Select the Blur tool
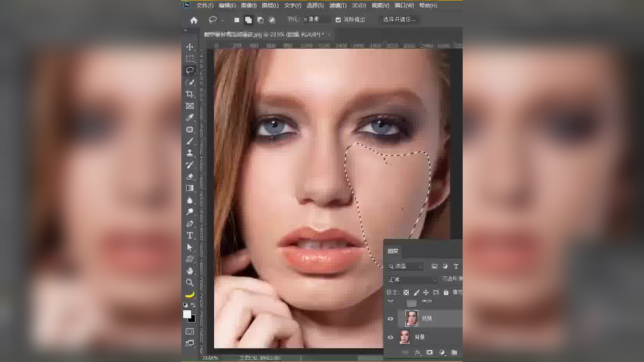The image size is (644, 362). click(190, 200)
